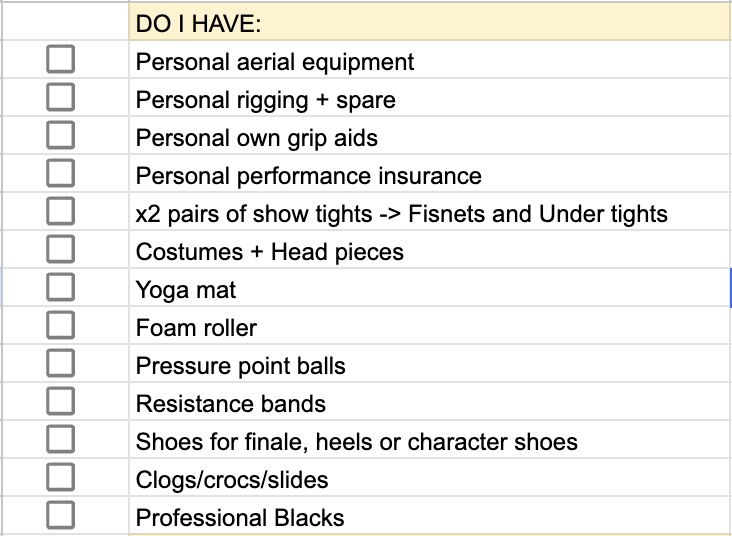Check the Personal aerial equipment checkbox
Image resolution: width=732 pixels, height=536 pixels.
61,59
